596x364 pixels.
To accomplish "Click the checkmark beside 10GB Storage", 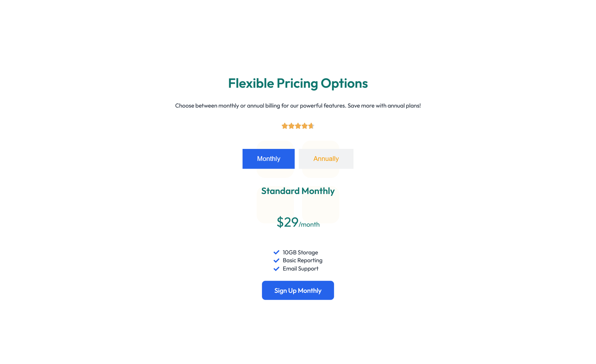I will [276, 252].
